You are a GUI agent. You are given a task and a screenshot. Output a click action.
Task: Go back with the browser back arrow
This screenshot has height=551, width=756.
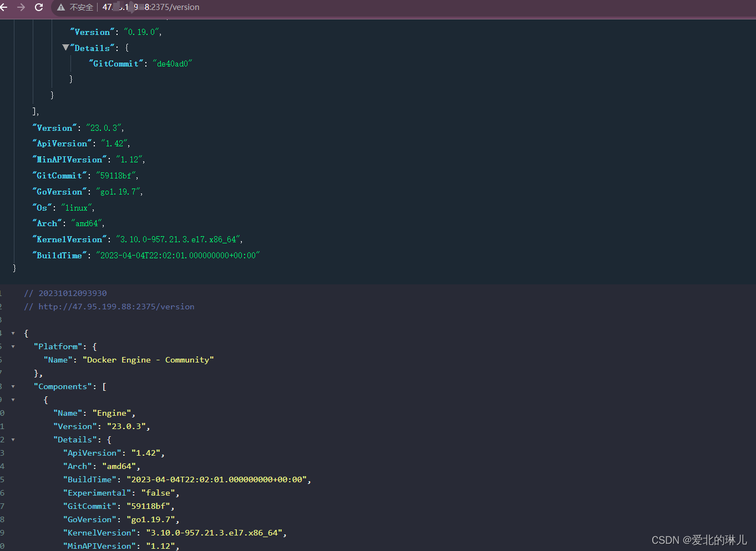pos(3,7)
